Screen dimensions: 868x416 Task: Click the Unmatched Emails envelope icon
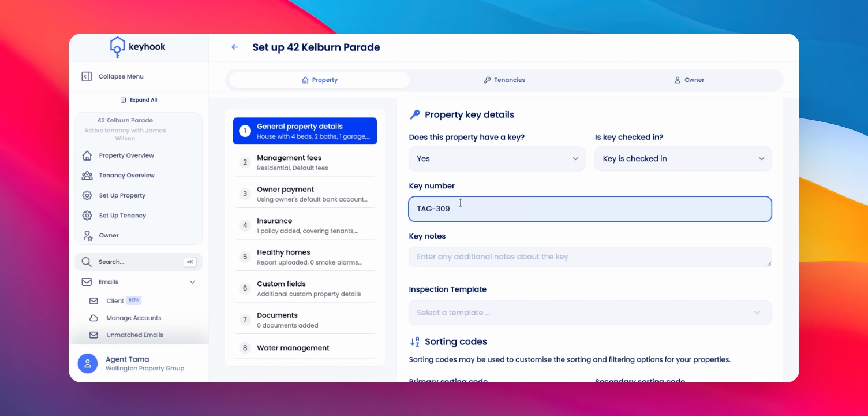93,335
